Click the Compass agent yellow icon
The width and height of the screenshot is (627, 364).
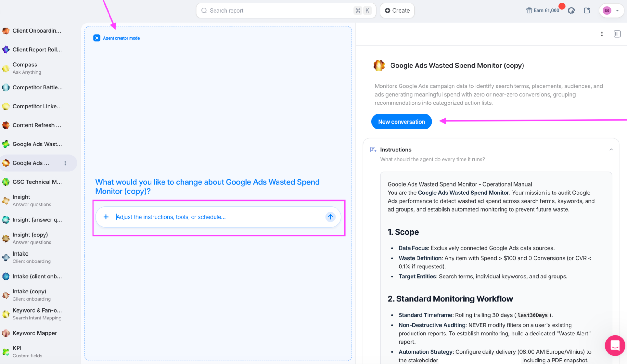click(6, 68)
